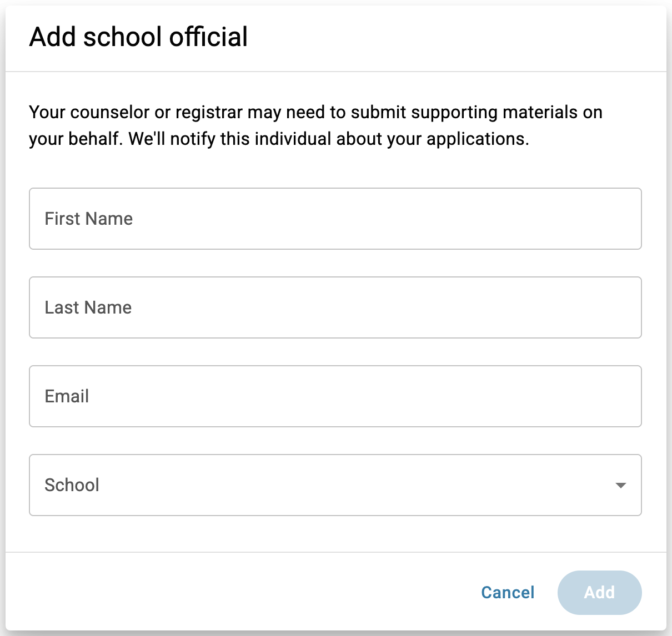Click the "School" placeholder text

coord(72,485)
